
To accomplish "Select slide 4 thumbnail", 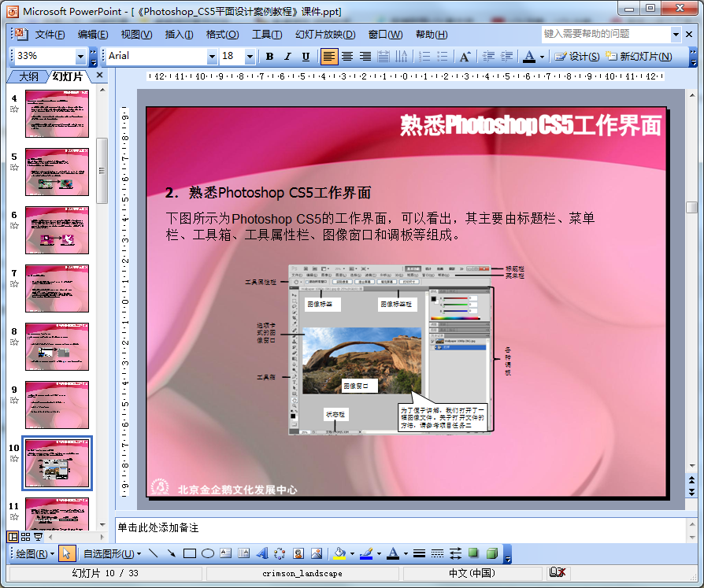I will click(x=57, y=113).
